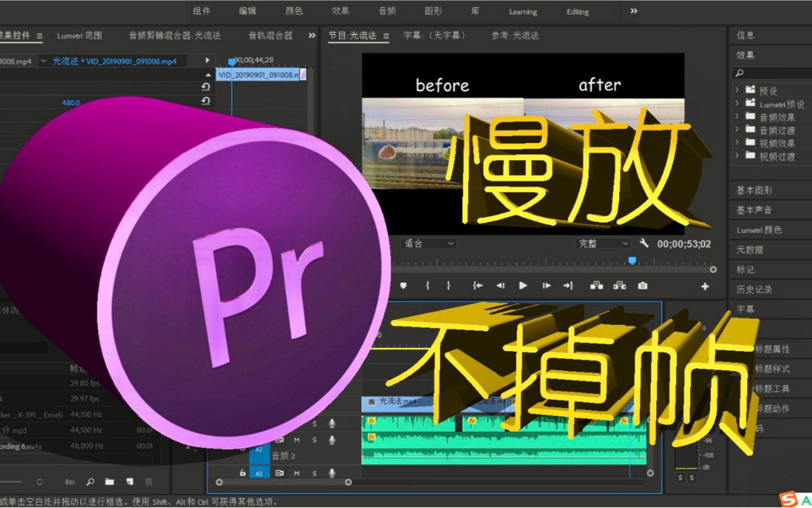Open 音轨混合器 tab
Screen dimensions: 812x508
pos(270,35)
